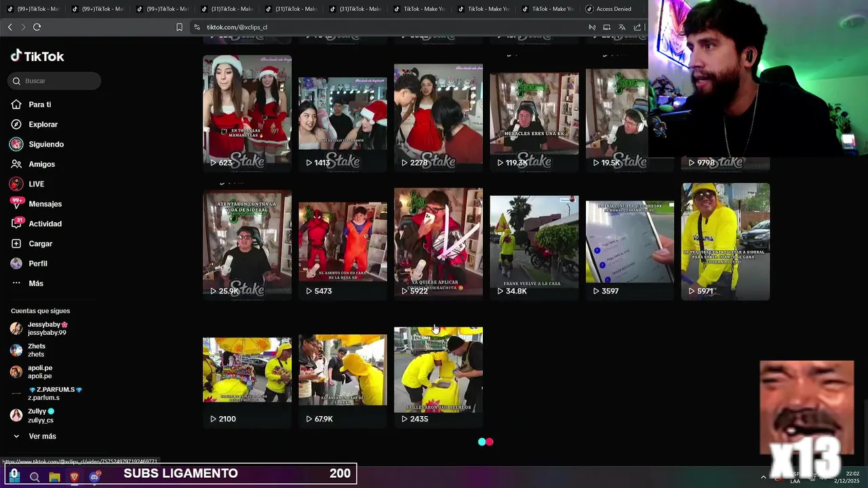Reload the current page
The width and height of the screenshot is (868, 488).
[x=37, y=27]
